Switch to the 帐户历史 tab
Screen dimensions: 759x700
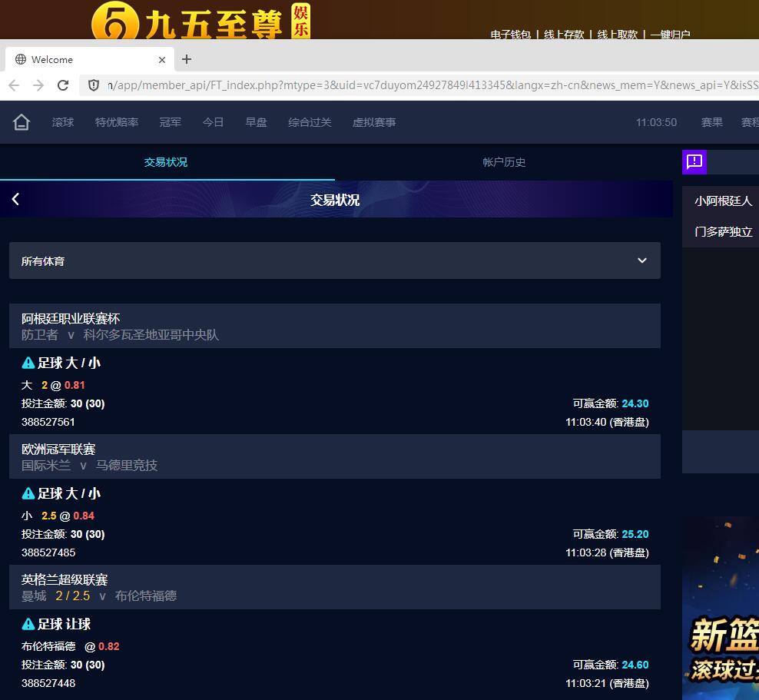504,162
